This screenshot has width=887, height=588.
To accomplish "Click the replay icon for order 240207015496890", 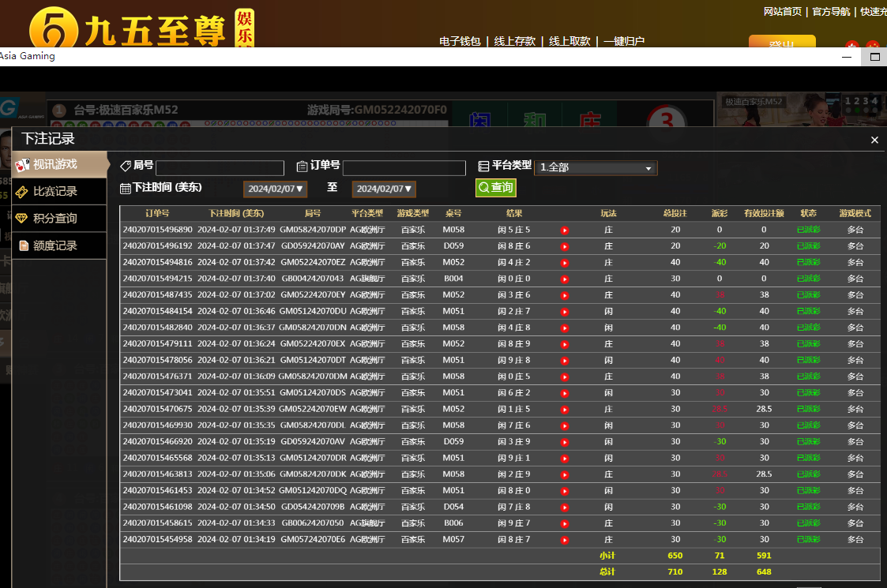I will (564, 230).
